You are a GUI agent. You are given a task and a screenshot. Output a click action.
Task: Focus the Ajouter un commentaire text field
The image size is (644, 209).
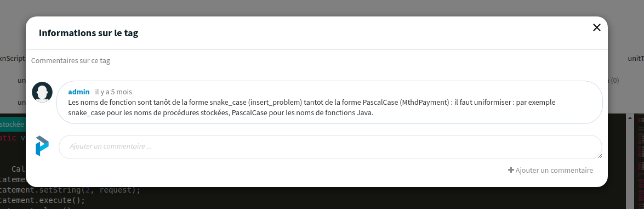tap(330, 147)
